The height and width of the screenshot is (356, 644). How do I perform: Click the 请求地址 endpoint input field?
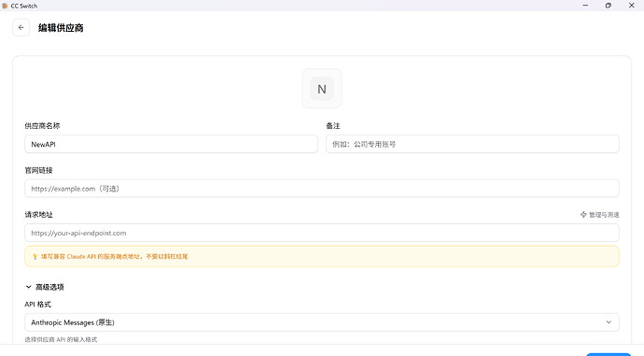(x=322, y=233)
